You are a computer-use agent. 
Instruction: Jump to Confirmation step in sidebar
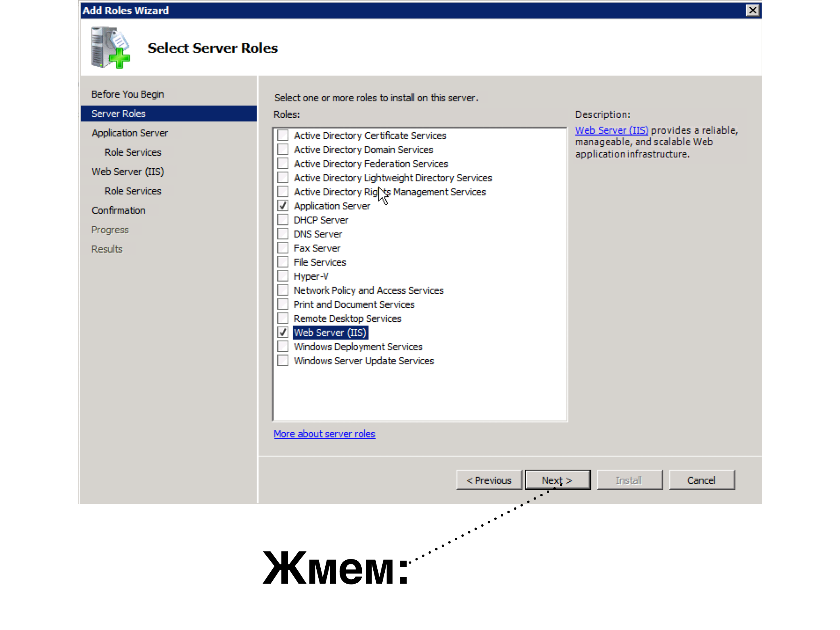(x=119, y=210)
